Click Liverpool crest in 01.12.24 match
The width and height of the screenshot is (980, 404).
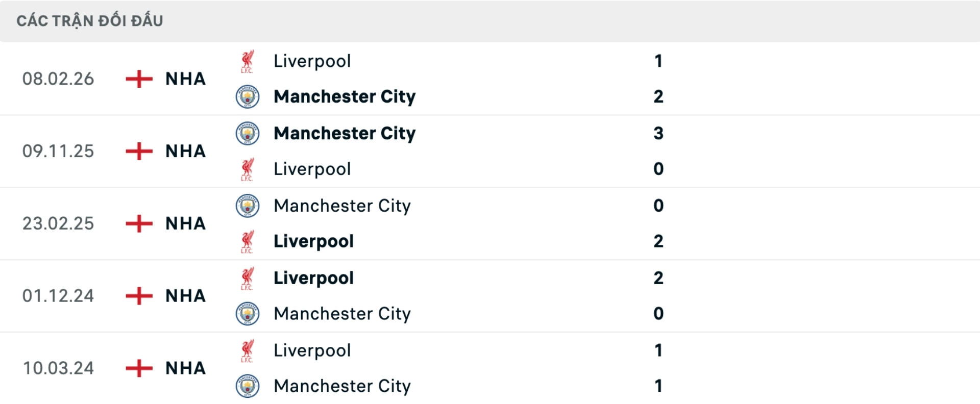[248, 279]
